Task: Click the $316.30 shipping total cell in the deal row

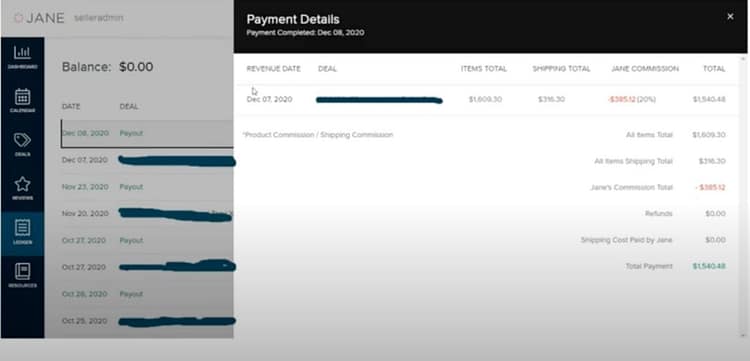Action: point(551,99)
